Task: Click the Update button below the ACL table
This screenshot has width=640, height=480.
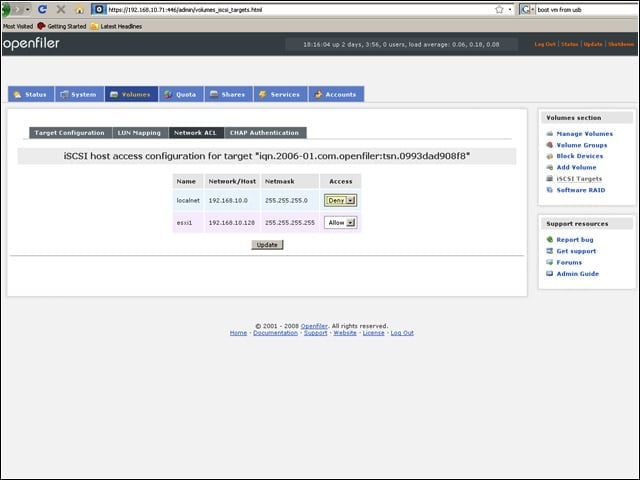Action: pyautogui.click(x=267, y=244)
